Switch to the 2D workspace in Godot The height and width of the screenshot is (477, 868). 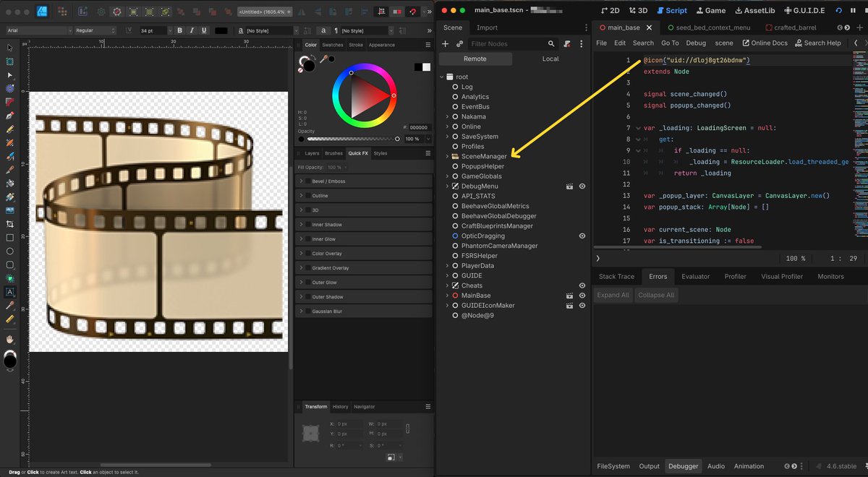610,11
